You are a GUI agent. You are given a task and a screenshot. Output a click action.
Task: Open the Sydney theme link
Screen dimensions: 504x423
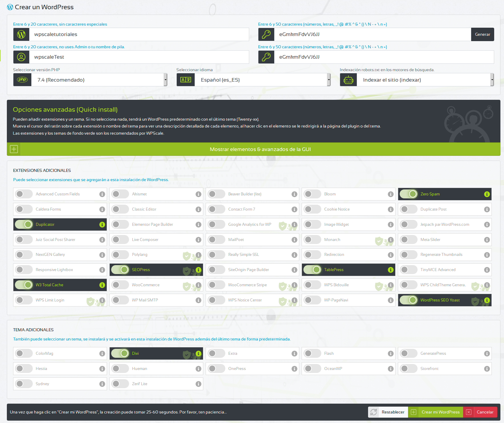click(x=42, y=384)
